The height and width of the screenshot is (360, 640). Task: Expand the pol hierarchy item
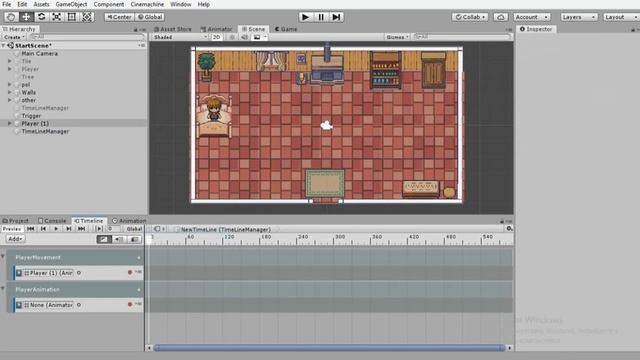point(10,84)
